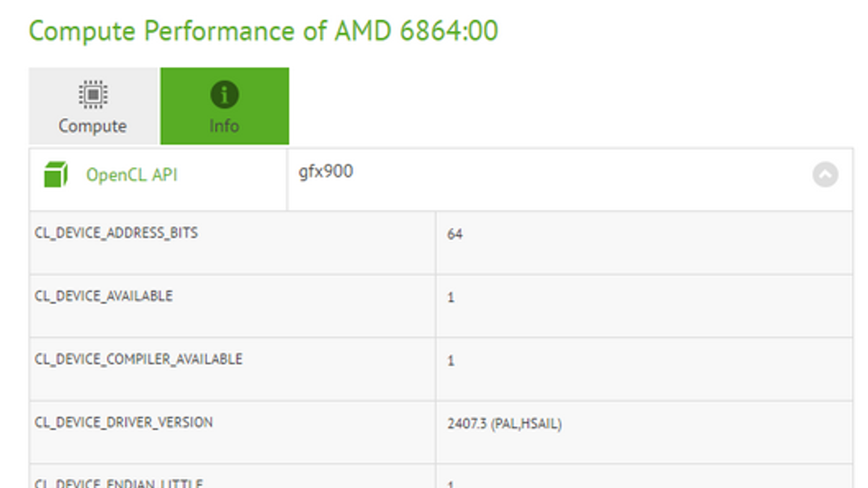This screenshot has height=488, width=868.
Task: Click the Compute tab text label
Action: tap(93, 126)
